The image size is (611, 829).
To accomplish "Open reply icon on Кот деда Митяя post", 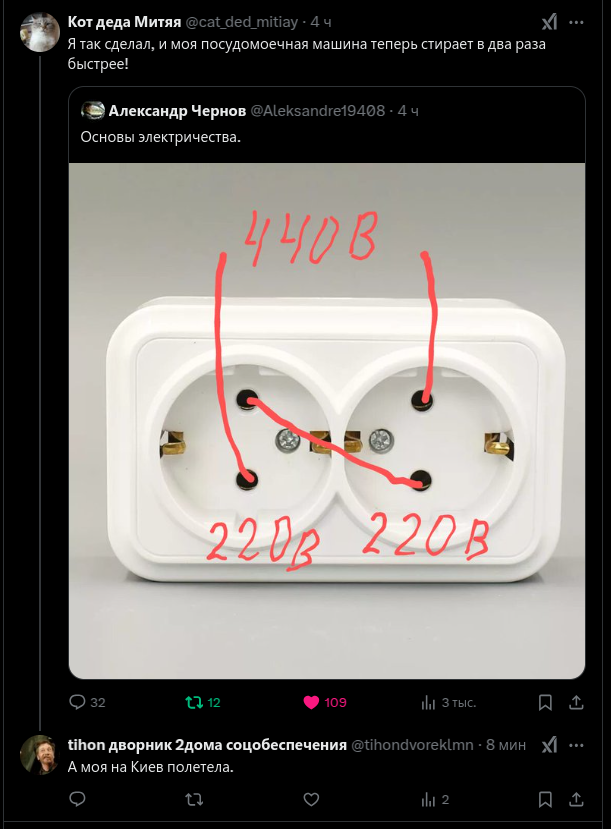I will coord(77,702).
